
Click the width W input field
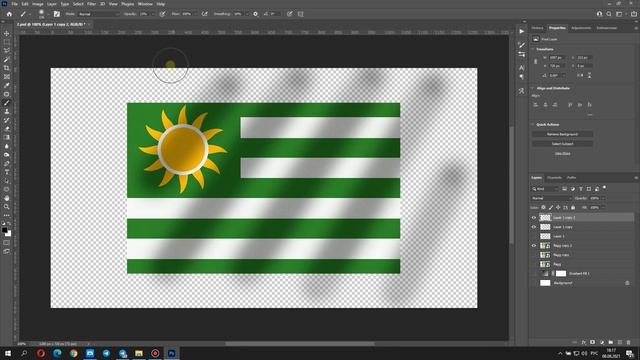[x=557, y=58]
